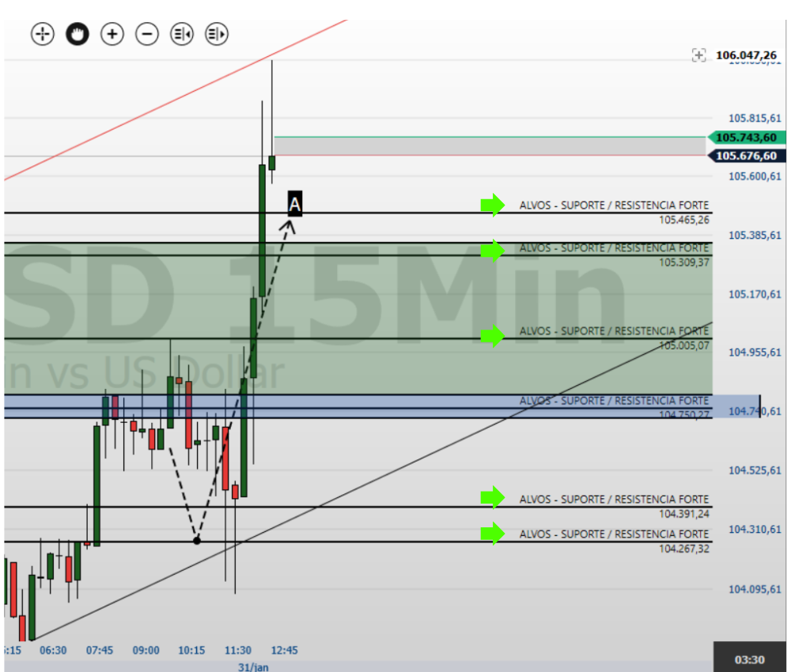Screen dimensions: 791x672
Task: Click the dark 105.676,60 price tag
Action: point(747,156)
